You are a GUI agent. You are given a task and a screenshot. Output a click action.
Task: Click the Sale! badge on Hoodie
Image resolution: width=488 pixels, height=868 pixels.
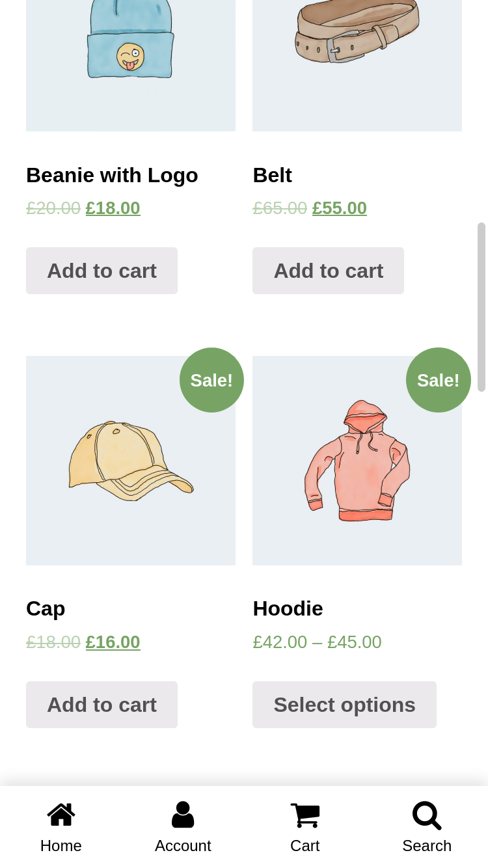438,380
